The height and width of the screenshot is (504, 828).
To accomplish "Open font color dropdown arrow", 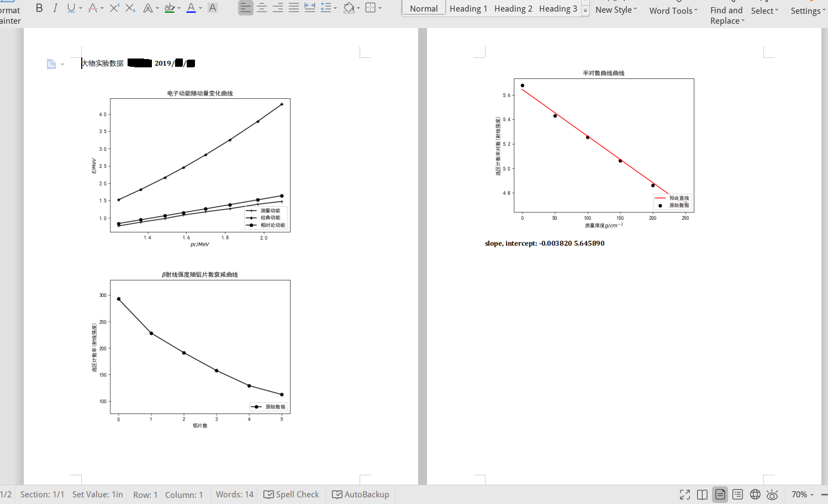I will click(x=201, y=8).
